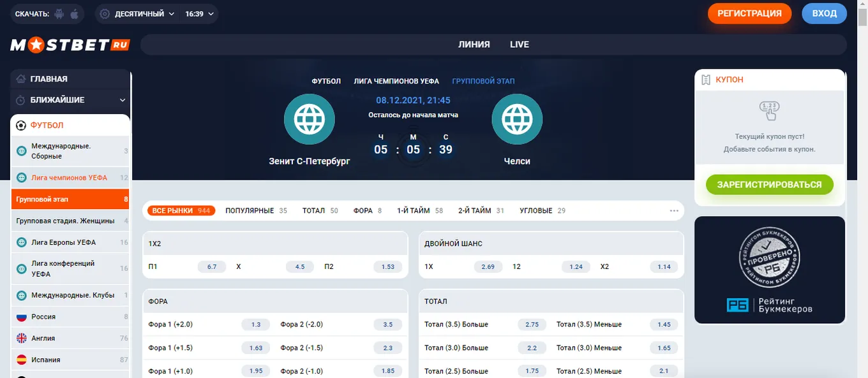Click the Spain flag icon

21,360
